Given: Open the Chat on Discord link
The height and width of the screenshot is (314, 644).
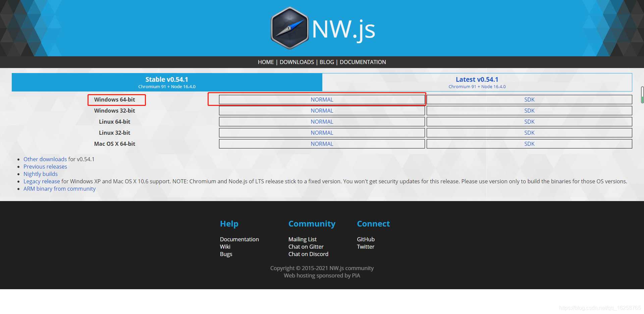Looking at the screenshot, I should click(x=308, y=254).
